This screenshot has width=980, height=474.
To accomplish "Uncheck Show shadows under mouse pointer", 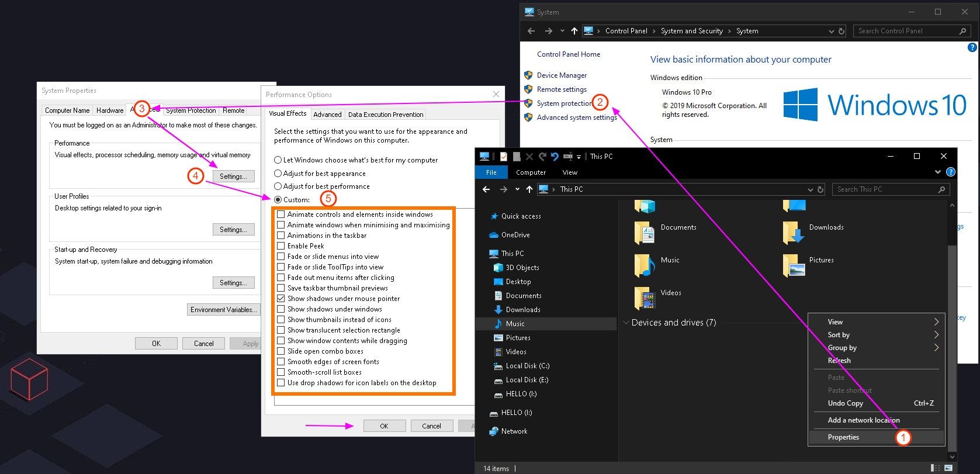I will pos(281,299).
